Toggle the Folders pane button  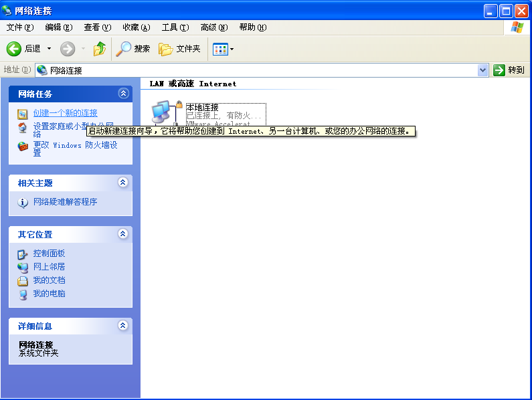click(x=179, y=49)
